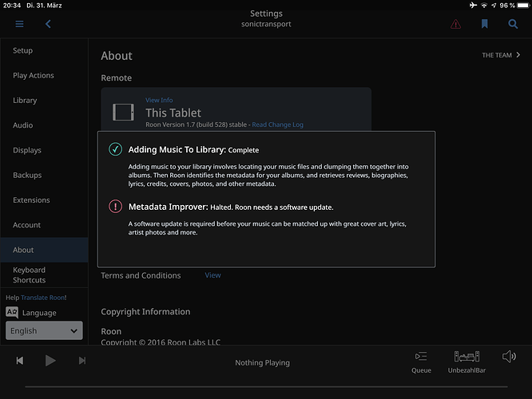The width and height of the screenshot is (532, 399).
Task: Click the playback seek bar
Action: click(x=266, y=386)
